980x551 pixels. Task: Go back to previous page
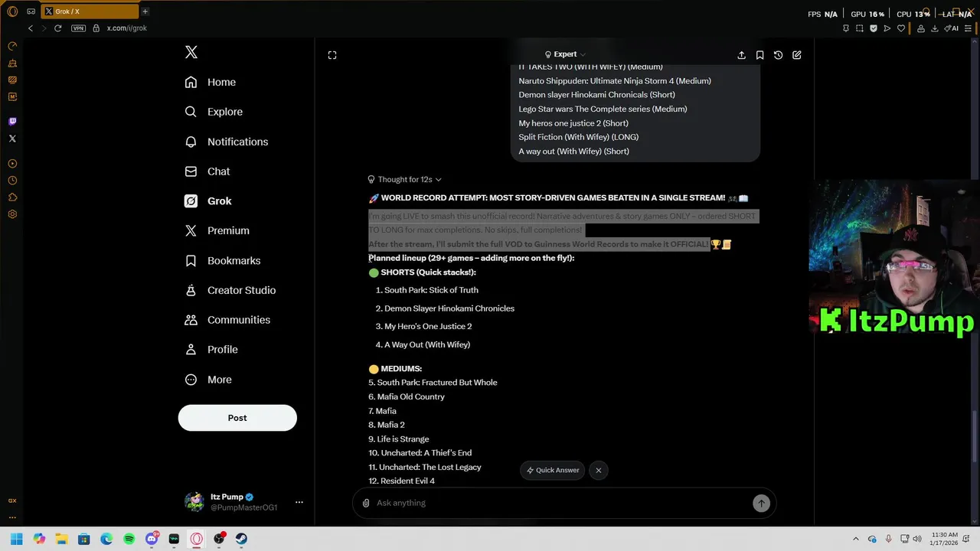click(x=31, y=28)
